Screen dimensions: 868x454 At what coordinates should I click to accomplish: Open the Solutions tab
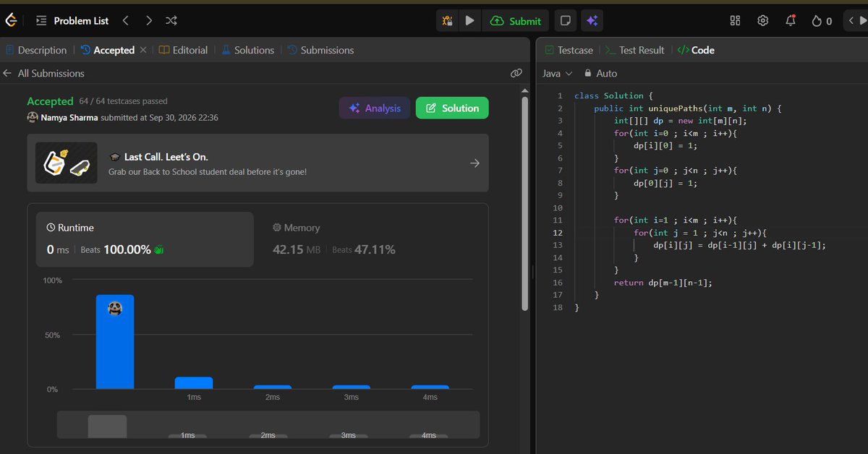coord(248,50)
